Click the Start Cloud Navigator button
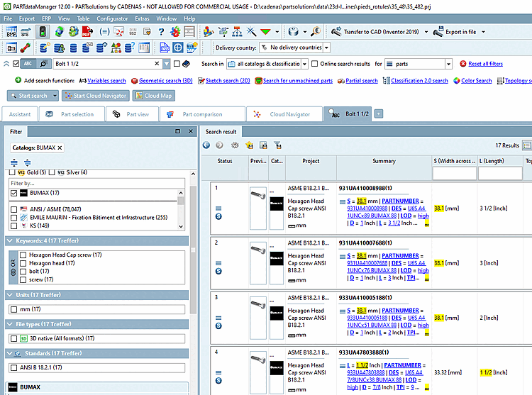The width and height of the screenshot is (532, 395). 96,96
